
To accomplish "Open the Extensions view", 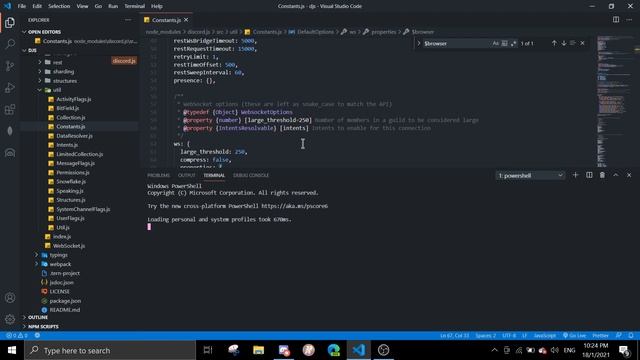I will 10,109.
